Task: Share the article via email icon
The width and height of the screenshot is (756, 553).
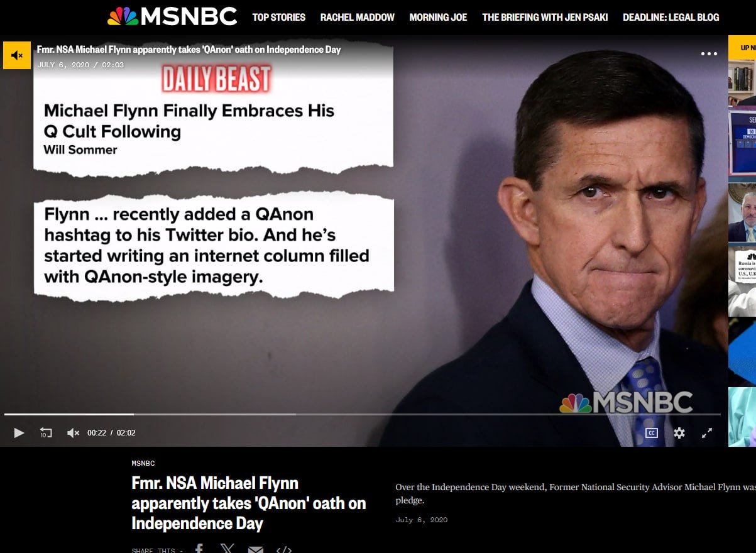Action: coord(255,550)
